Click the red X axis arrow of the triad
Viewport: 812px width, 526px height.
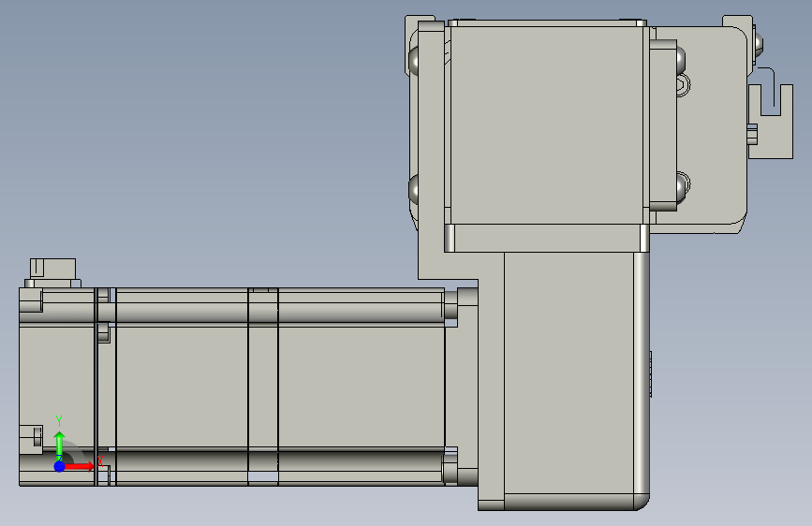click(80, 466)
